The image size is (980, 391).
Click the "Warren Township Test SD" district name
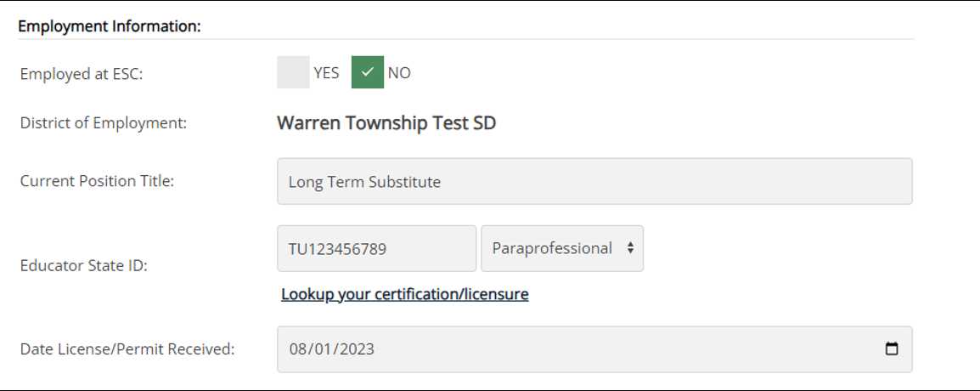[386, 123]
